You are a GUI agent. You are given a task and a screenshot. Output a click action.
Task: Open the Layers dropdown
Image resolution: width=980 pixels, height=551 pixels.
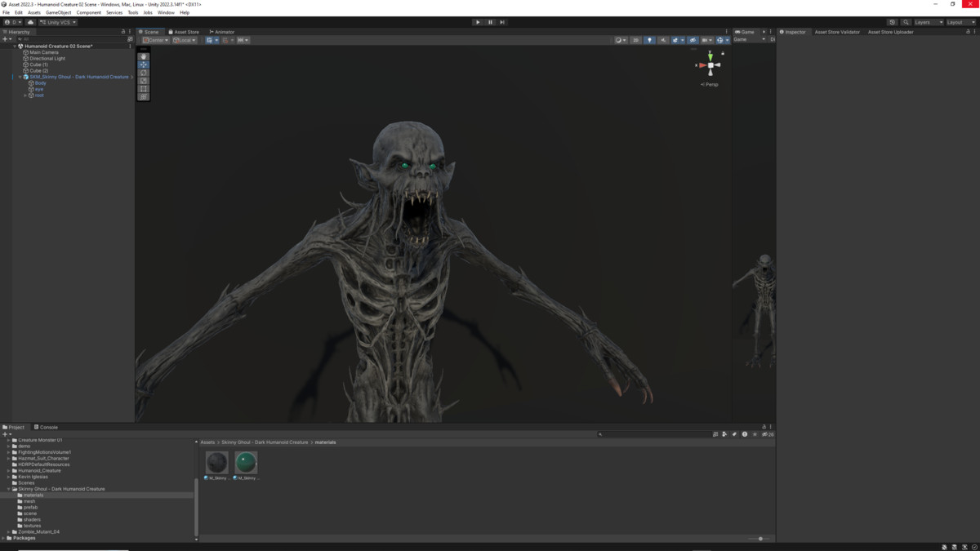[928, 22]
